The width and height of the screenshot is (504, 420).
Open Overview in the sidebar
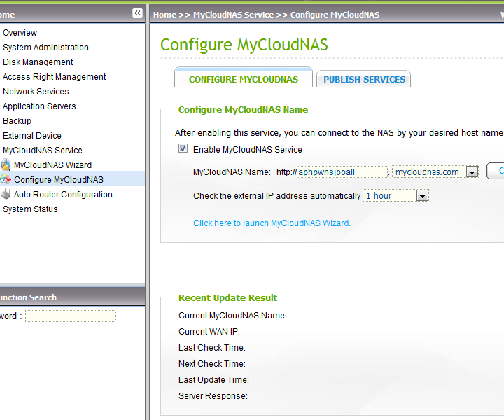[x=20, y=33]
